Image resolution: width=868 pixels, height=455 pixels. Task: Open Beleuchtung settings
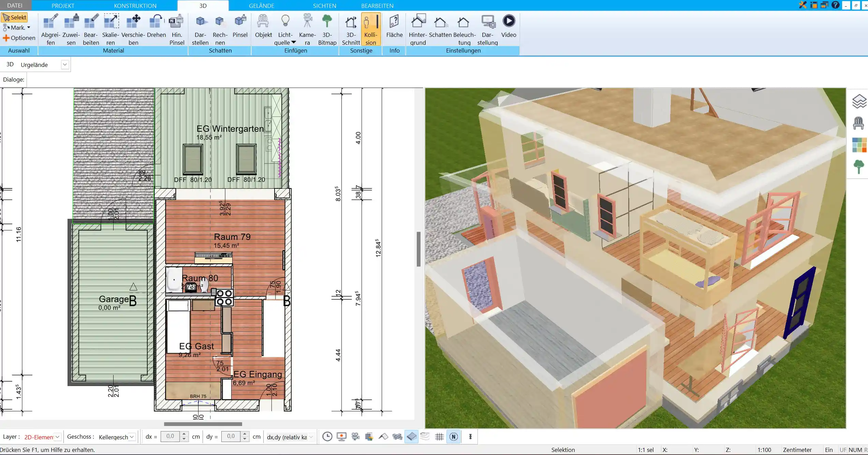pos(464,29)
